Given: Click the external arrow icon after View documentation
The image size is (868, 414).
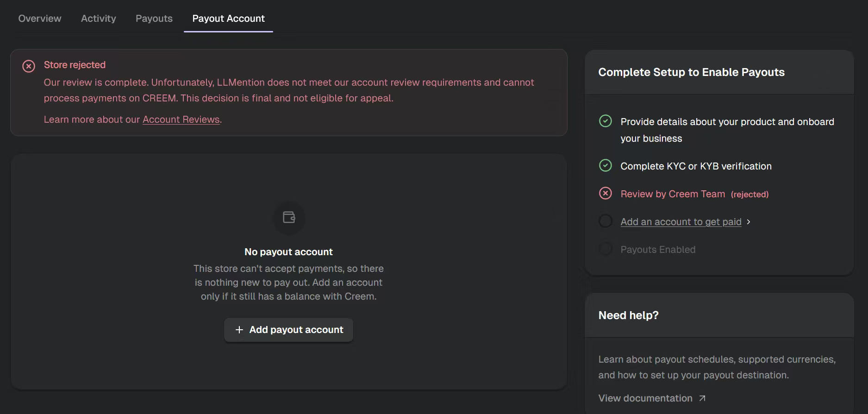Looking at the screenshot, I should pos(702,398).
